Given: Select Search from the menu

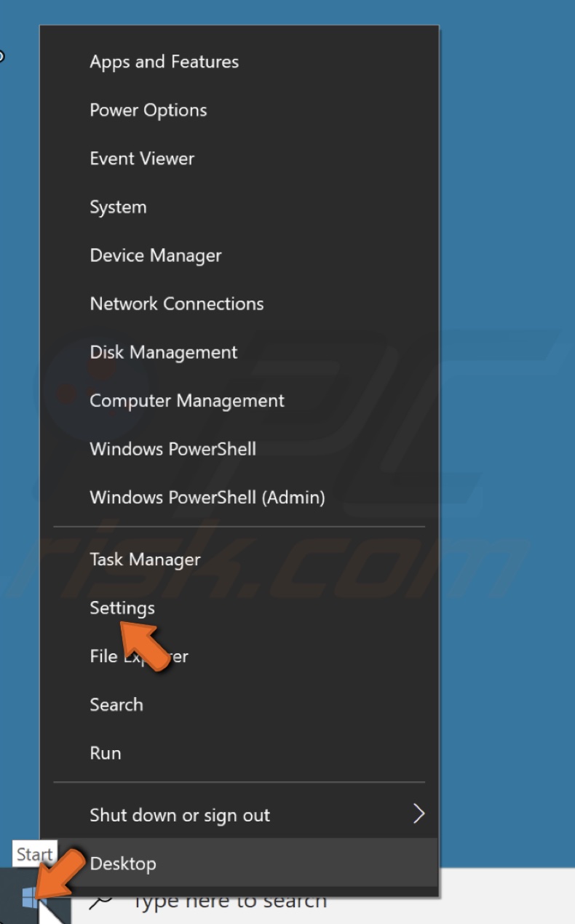Looking at the screenshot, I should coord(116,705).
